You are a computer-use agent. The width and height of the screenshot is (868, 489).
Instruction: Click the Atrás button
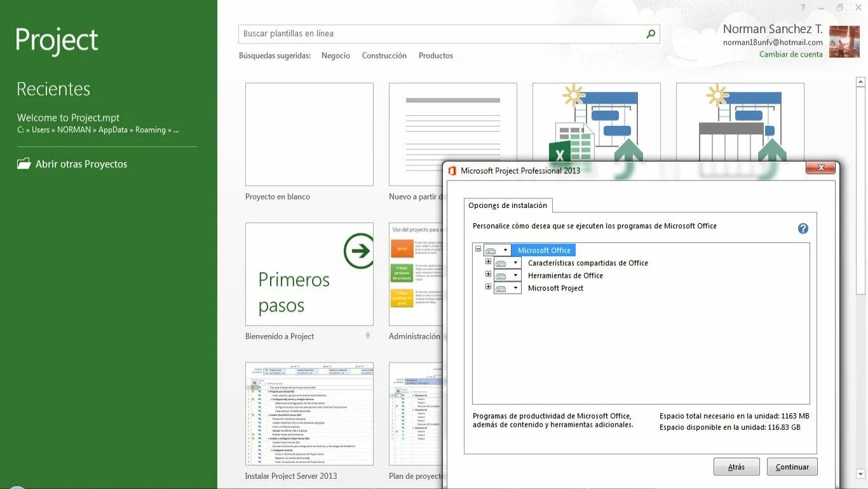pos(736,467)
